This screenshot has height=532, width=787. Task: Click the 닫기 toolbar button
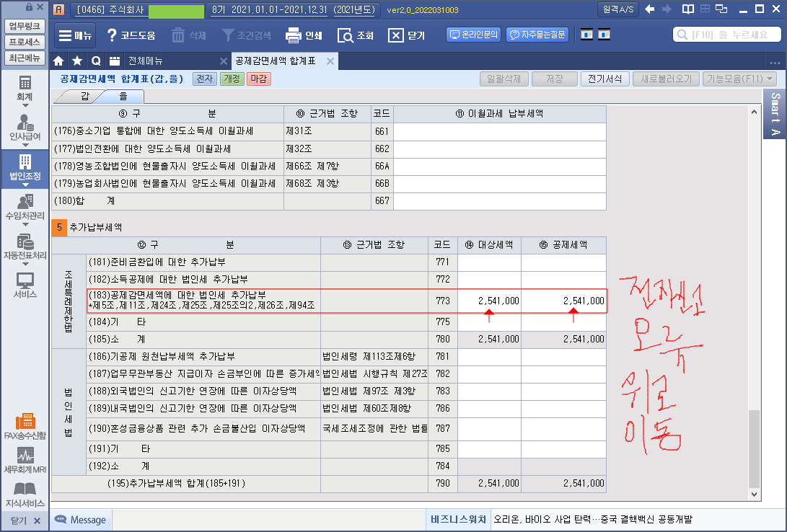click(407, 35)
